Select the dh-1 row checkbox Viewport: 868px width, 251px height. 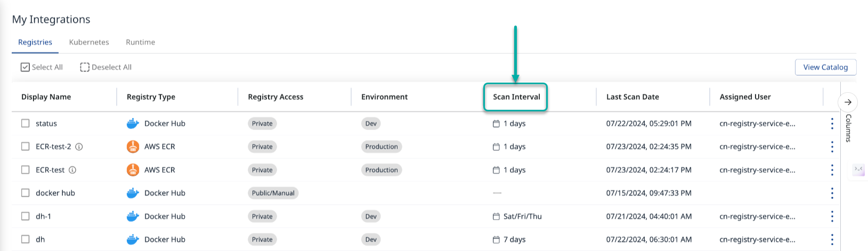[25, 216]
